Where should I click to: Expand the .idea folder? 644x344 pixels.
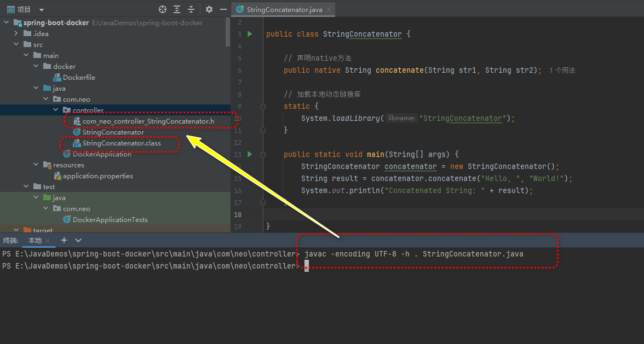[x=16, y=33]
